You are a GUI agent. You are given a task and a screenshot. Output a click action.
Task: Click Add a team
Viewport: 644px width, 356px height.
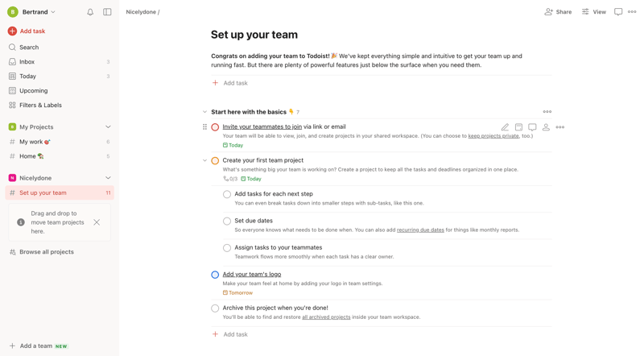point(38,346)
